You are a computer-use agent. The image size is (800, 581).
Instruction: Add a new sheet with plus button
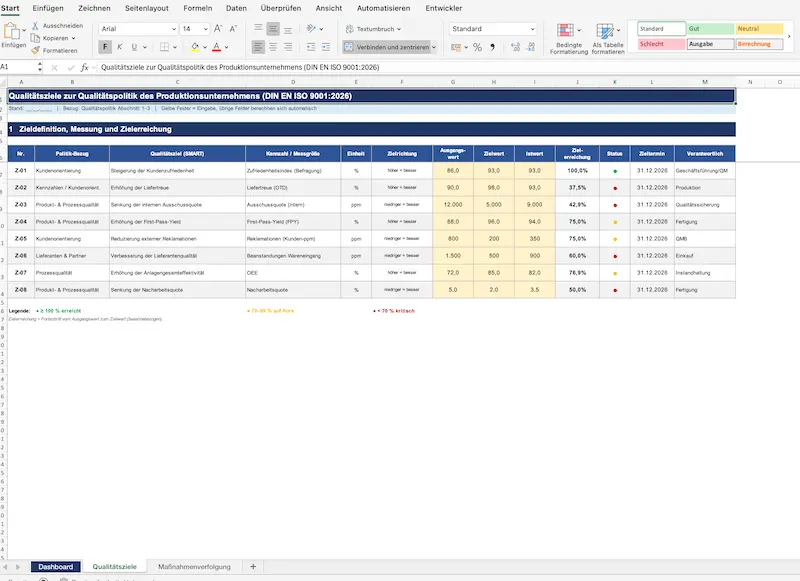tap(253, 566)
